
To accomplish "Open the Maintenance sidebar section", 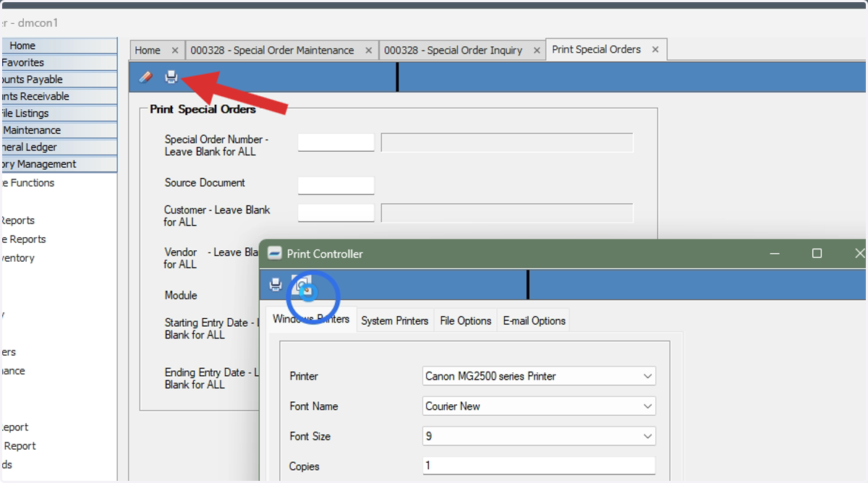I will coord(59,130).
